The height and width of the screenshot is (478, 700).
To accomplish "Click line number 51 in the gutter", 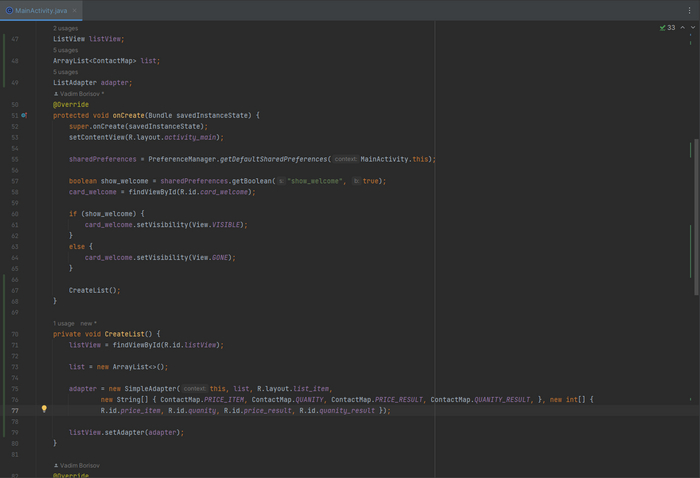I will [14, 115].
